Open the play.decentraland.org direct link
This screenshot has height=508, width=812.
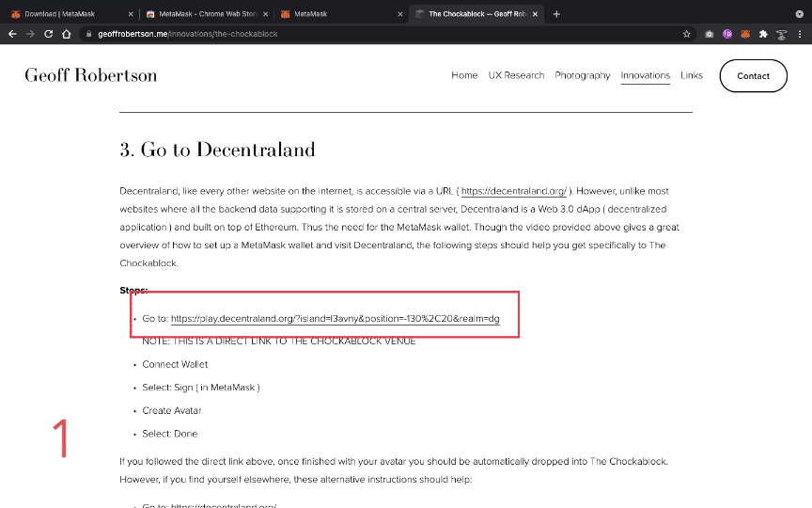(x=336, y=318)
